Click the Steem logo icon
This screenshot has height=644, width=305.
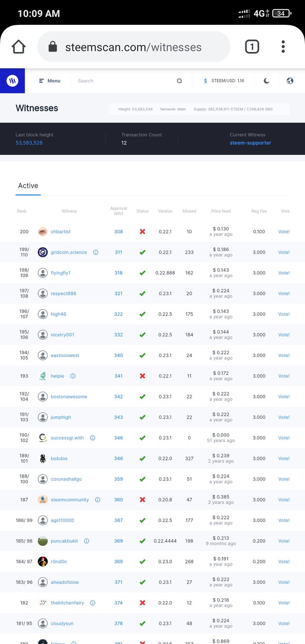coord(12,81)
